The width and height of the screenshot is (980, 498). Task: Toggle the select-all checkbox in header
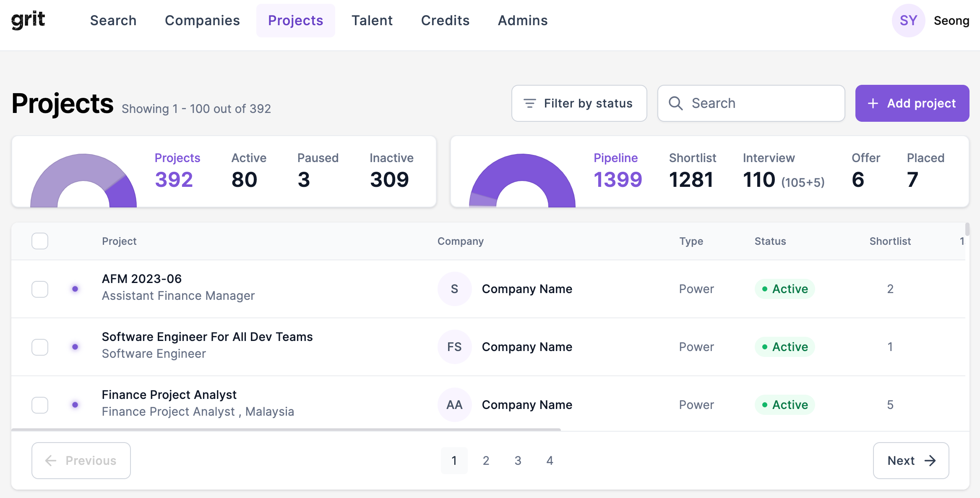(40, 241)
